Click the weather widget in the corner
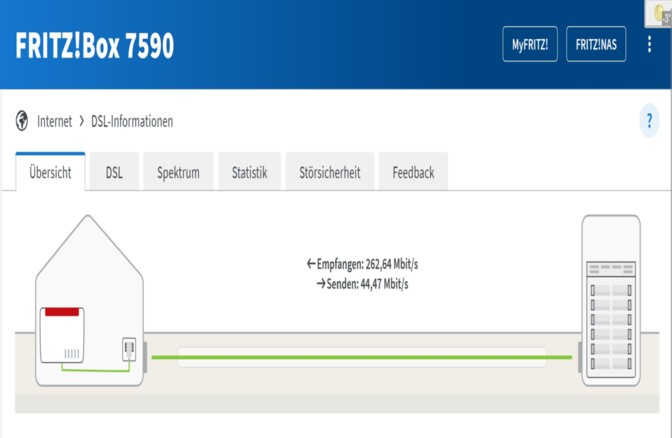Image resolution: width=672 pixels, height=438 pixels. 659,14
